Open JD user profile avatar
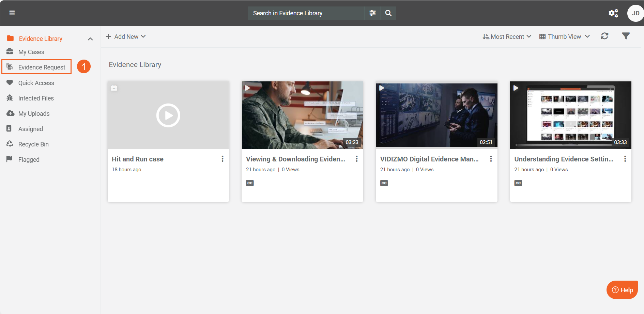 (x=635, y=13)
